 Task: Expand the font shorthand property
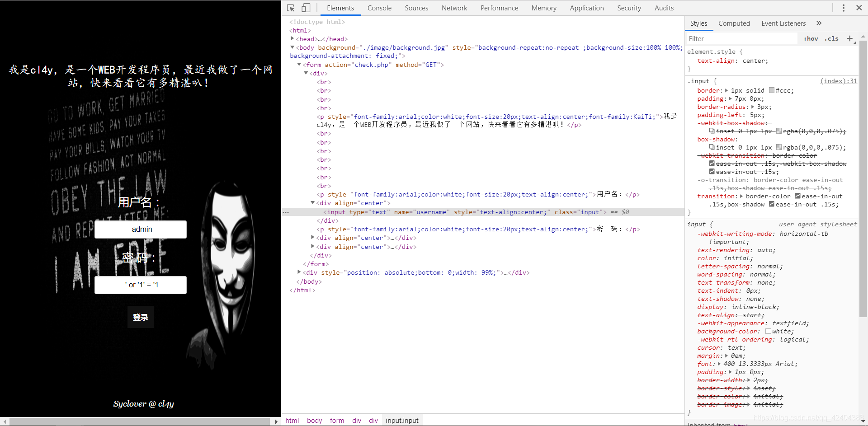pos(719,364)
